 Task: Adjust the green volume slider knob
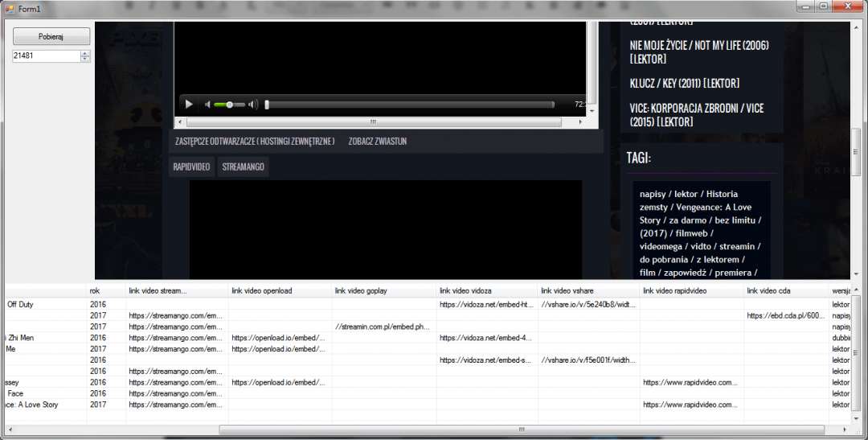click(x=230, y=105)
